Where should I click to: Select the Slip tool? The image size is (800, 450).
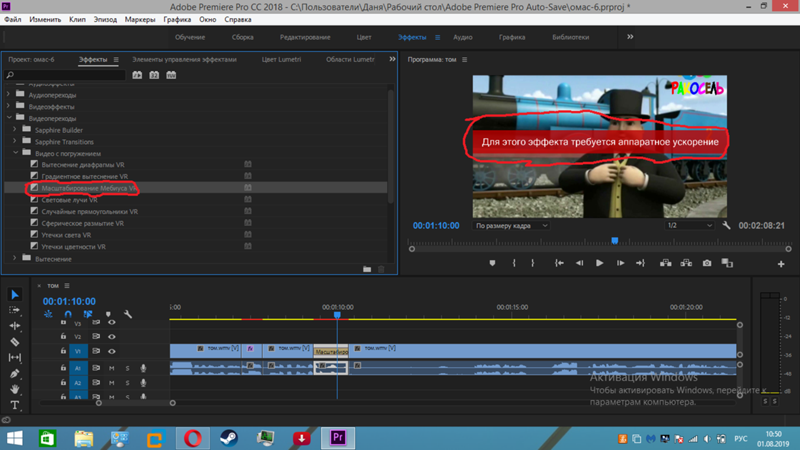coord(15,358)
